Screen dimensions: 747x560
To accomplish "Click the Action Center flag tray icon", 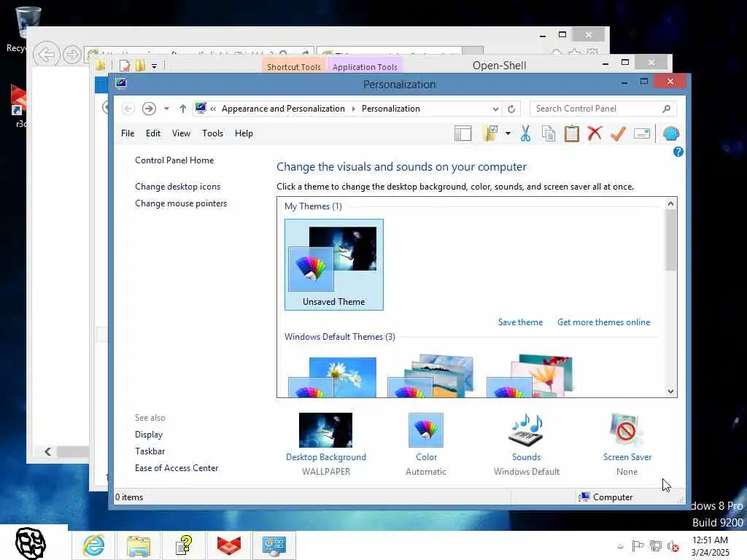I will point(638,545).
